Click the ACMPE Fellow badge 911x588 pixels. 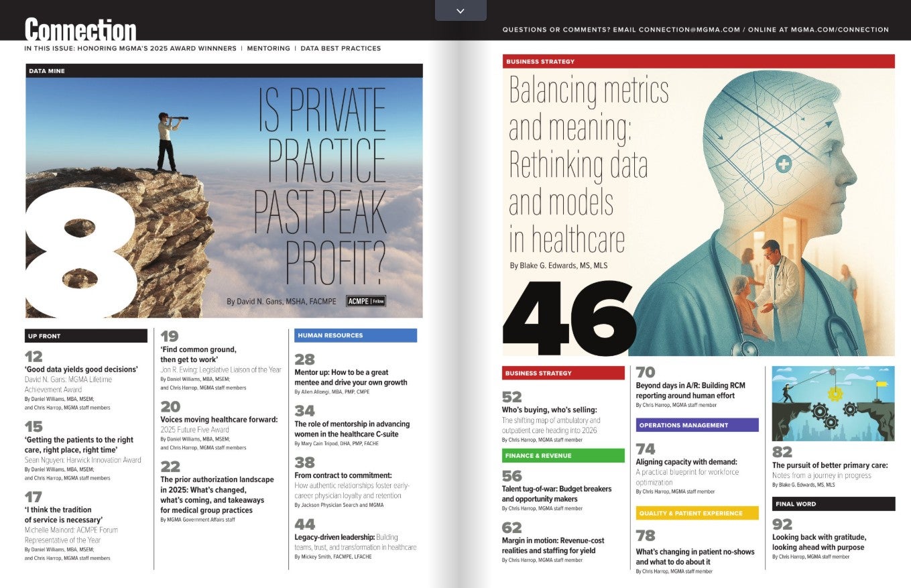(366, 300)
